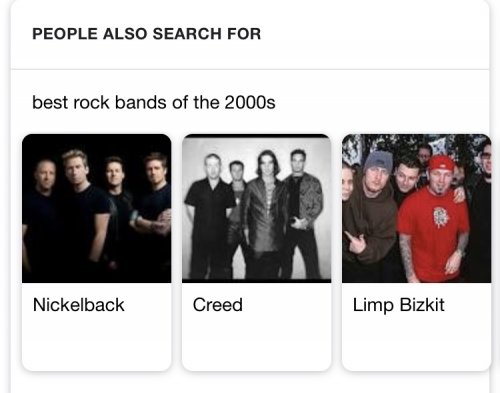The image size is (500, 393).
Task: Open the Creed black-and-white band photo
Action: click(x=257, y=208)
